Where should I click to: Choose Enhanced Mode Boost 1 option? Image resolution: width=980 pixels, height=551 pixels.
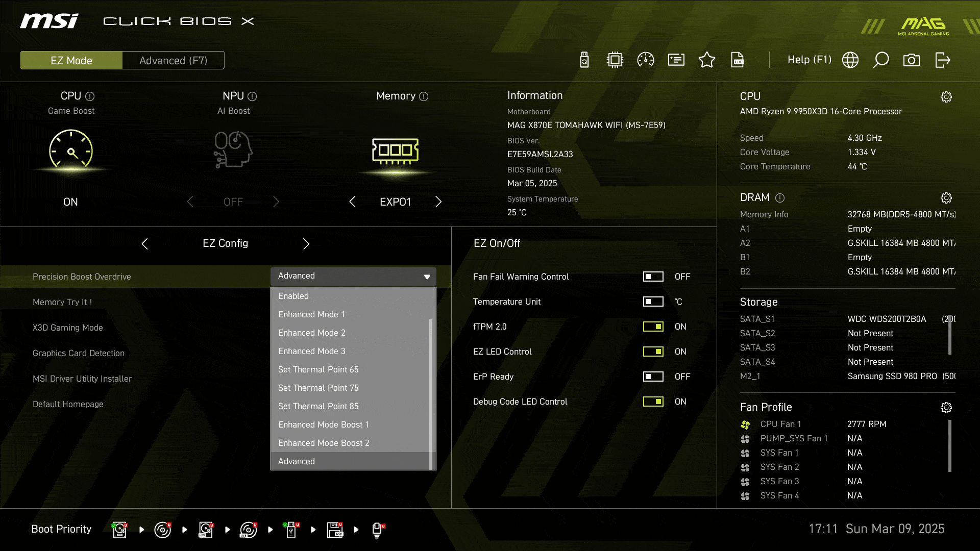click(x=350, y=424)
